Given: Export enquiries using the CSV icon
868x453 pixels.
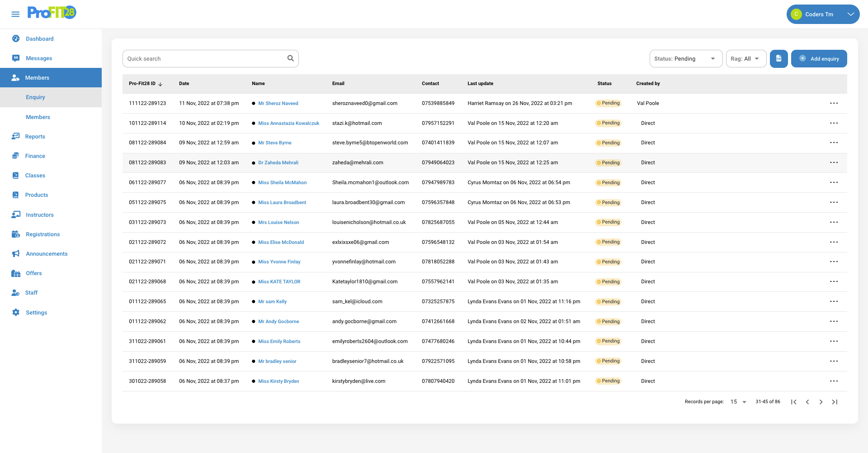Looking at the screenshot, I should click(x=778, y=59).
